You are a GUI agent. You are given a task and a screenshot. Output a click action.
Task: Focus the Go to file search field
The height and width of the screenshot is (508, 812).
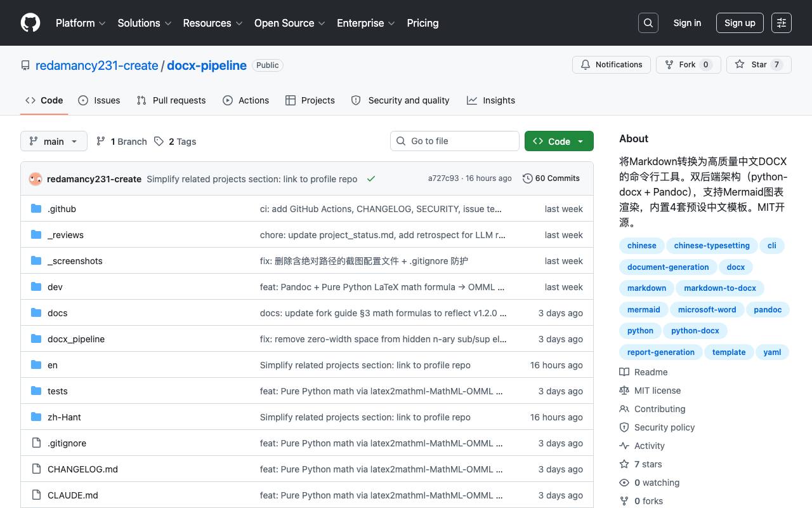click(x=455, y=141)
